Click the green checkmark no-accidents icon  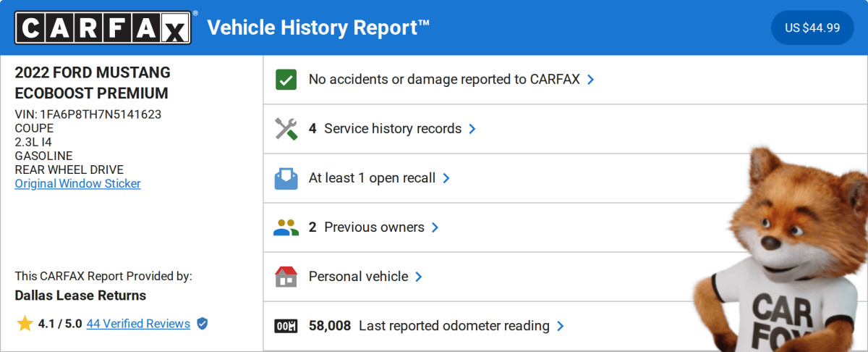click(286, 80)
